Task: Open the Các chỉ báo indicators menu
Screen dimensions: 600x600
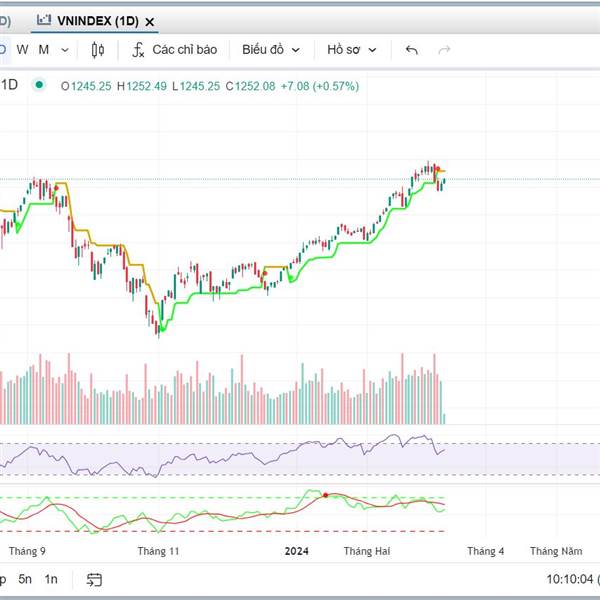Action: coord(174,50)
